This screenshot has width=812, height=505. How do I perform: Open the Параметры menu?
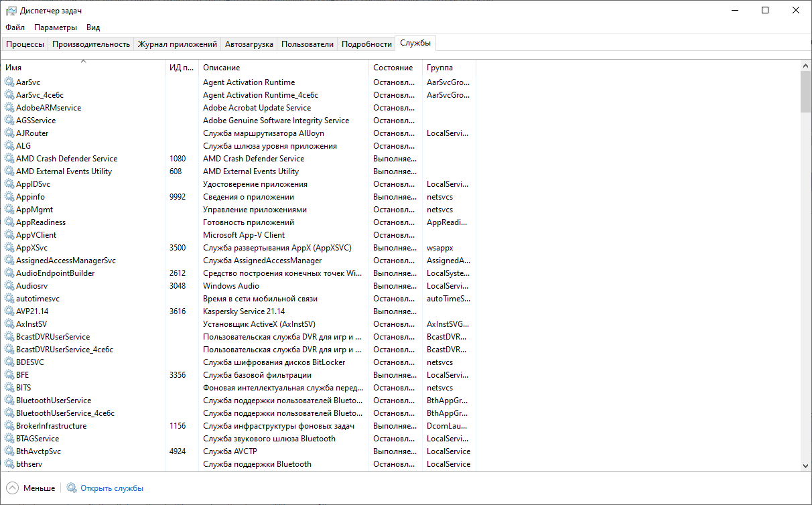(56, 27)
